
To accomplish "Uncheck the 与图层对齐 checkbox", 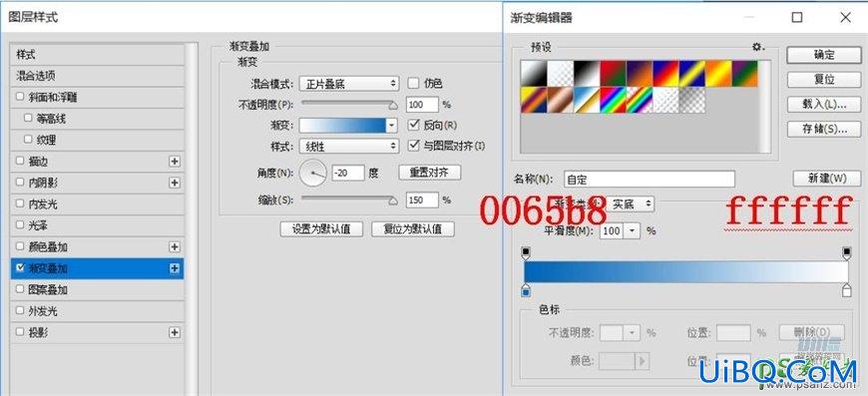I will pos(413,146).
